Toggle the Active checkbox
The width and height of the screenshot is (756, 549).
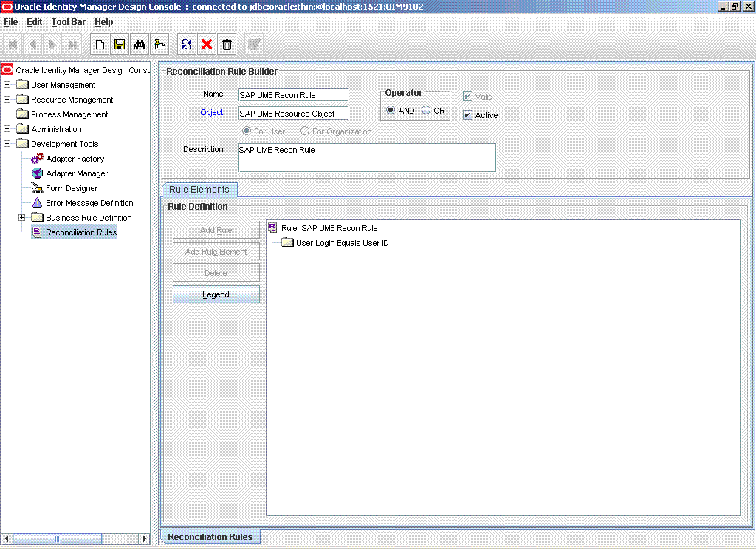(x=467, y=114)
